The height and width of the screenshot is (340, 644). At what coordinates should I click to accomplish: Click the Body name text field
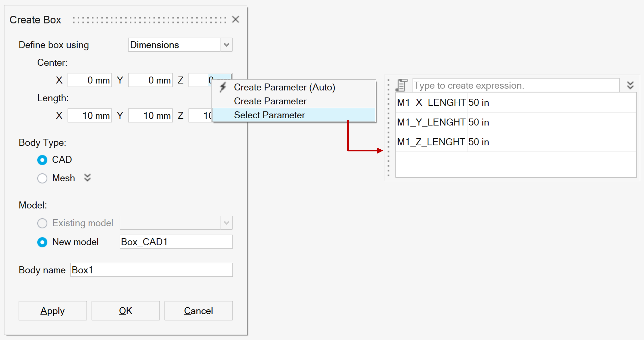[x=151, y=270]
